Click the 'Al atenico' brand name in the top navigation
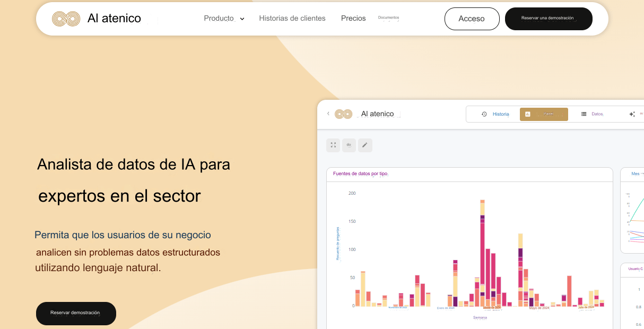 tap(114, 19)
